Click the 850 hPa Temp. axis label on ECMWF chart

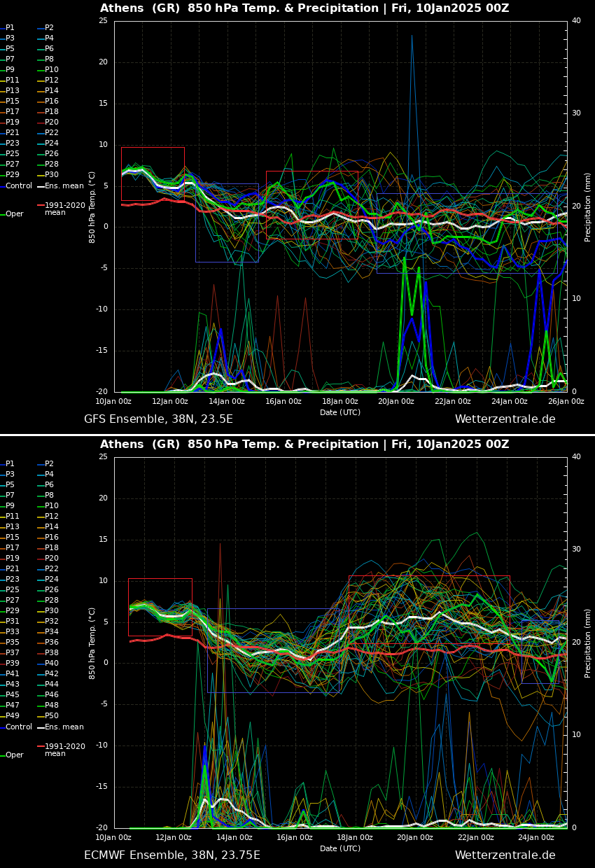click(92, 643)
